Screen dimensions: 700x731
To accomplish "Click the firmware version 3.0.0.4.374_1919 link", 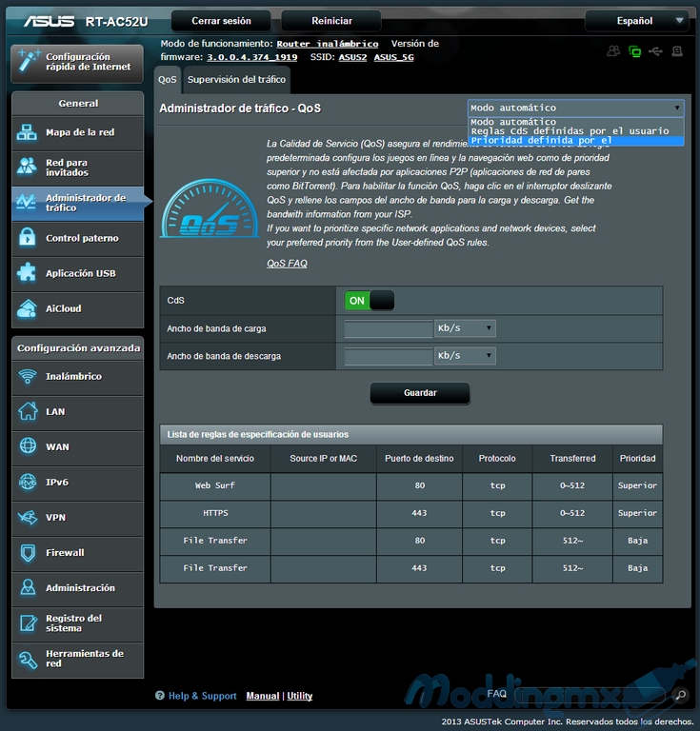I will tap(251, 57).
